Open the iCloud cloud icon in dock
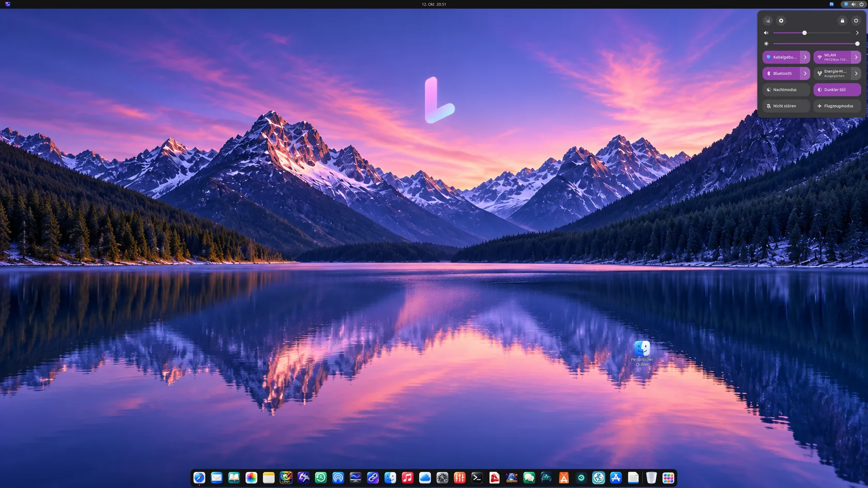This screenshot has width=868, height=488. [x=425, y=478]
